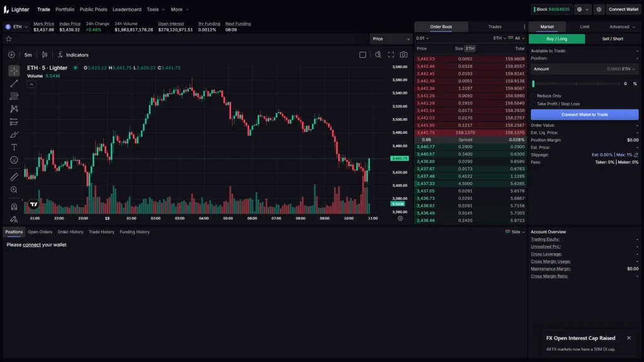Screen dimensions: 644x362
Task: Enable the Reduce Only checkbox
Action: (x=533, y=96)
